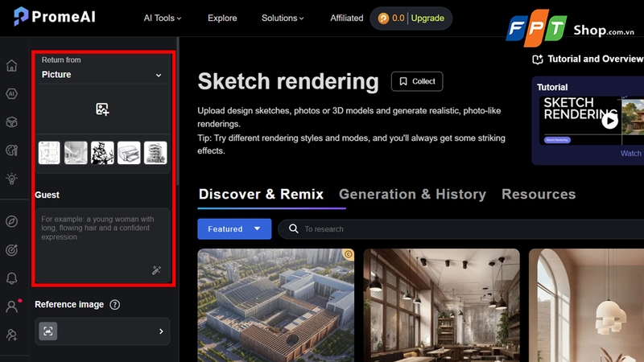Screen dimensions: 644x362
Task: Click the upload image icon
Action: (102, 109)
